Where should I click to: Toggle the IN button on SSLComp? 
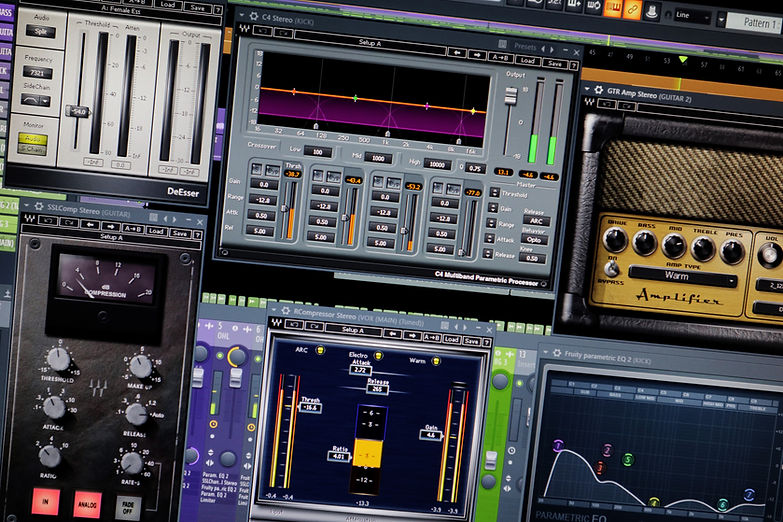[45, 502]
